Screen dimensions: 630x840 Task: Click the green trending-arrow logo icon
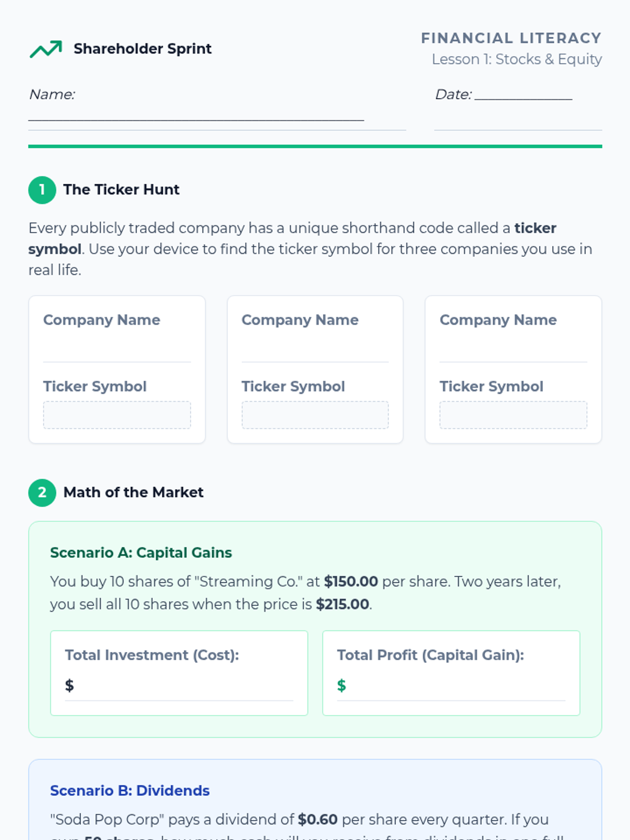[46, 49]
